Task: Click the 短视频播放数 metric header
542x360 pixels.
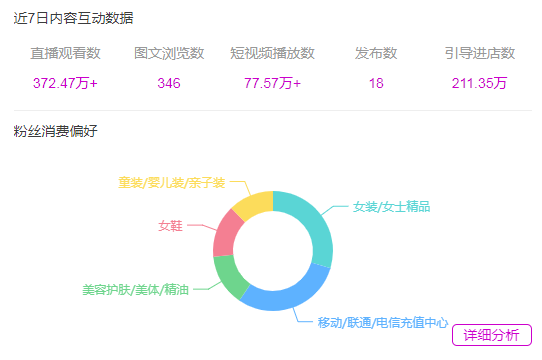Action: (272, 53)
